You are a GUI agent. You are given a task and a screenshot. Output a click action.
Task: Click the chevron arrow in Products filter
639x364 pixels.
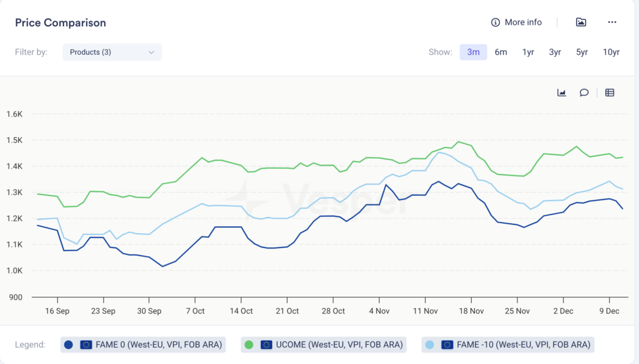tap(151, 52)
